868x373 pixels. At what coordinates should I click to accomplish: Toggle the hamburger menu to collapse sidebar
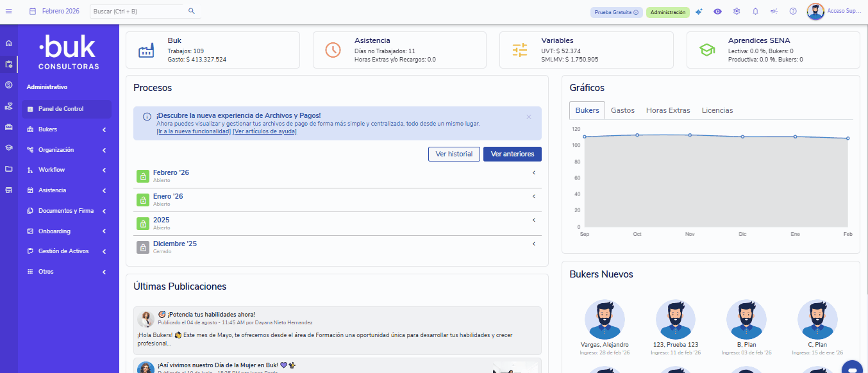[x=9, y=11]
